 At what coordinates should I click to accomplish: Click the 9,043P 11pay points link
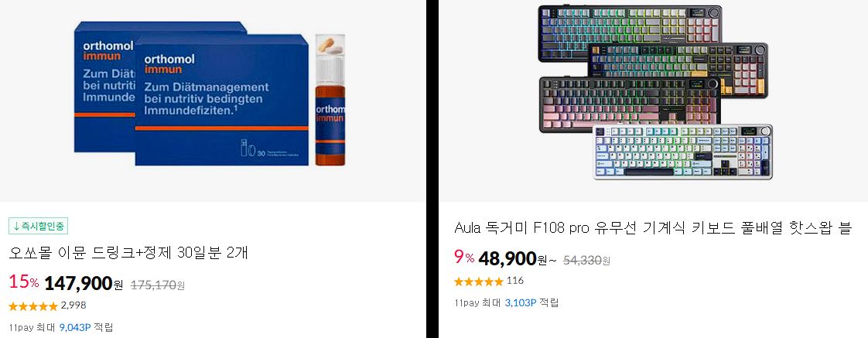pyautogui.click(x=75, y=327)
